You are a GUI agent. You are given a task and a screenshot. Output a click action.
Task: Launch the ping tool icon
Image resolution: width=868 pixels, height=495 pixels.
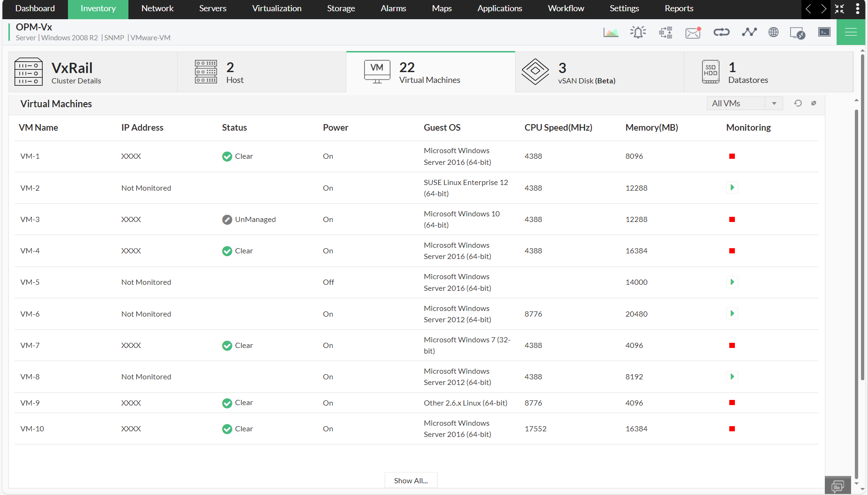click(x=721, y=32)
